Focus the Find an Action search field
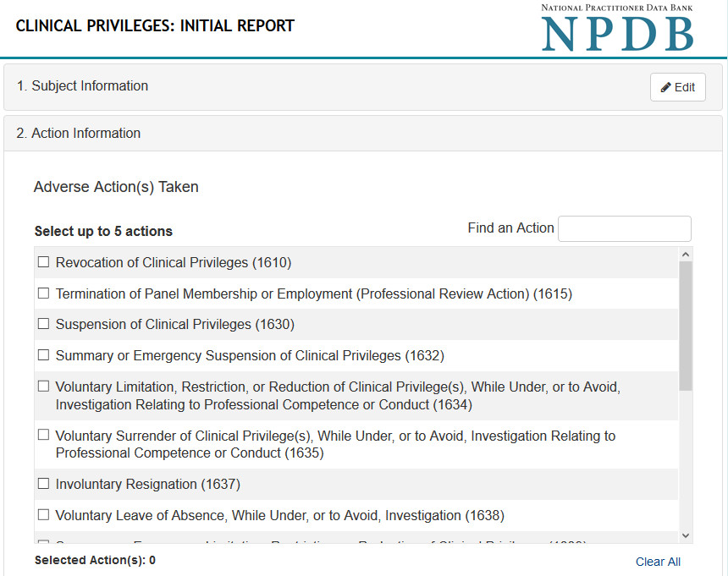This screenshot has height=576, width=728. click(x=625, y=228)
